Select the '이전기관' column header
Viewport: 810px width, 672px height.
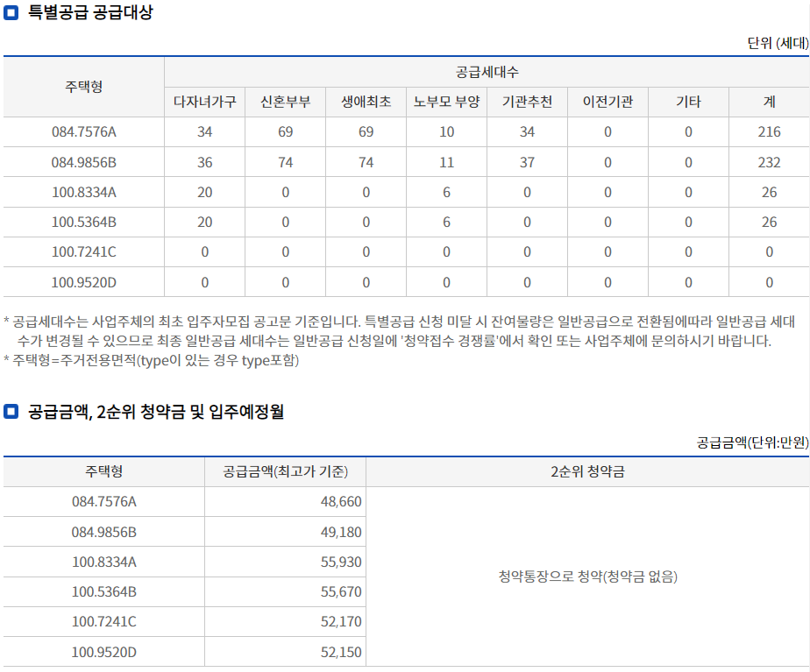607,102
